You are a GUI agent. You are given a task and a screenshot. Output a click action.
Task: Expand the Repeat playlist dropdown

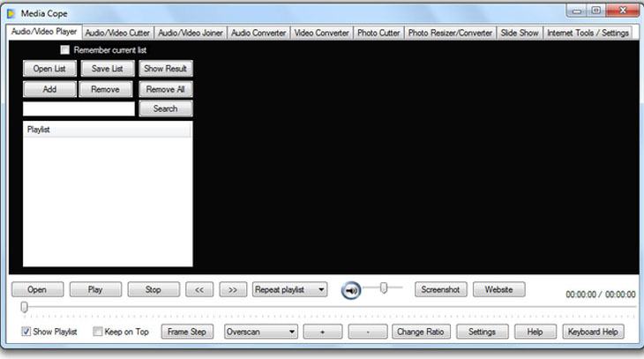pos(290,289)
